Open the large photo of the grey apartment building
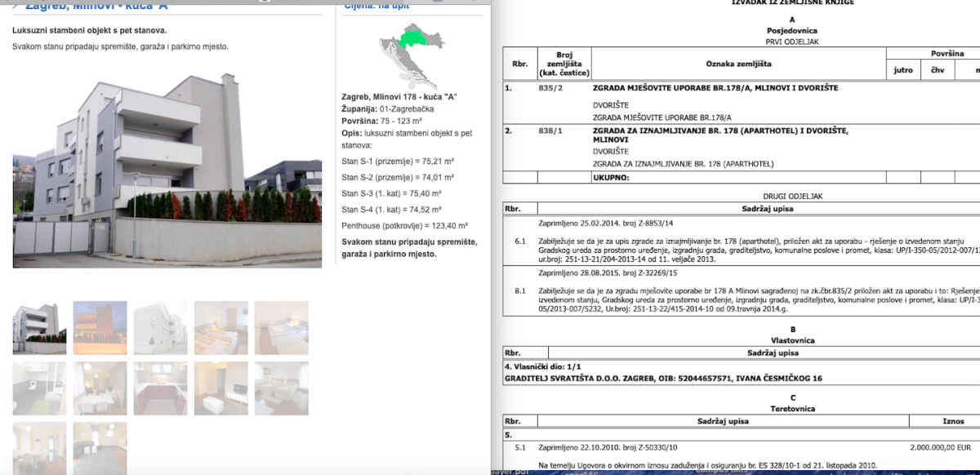980x475 pixels. point(167,169)
